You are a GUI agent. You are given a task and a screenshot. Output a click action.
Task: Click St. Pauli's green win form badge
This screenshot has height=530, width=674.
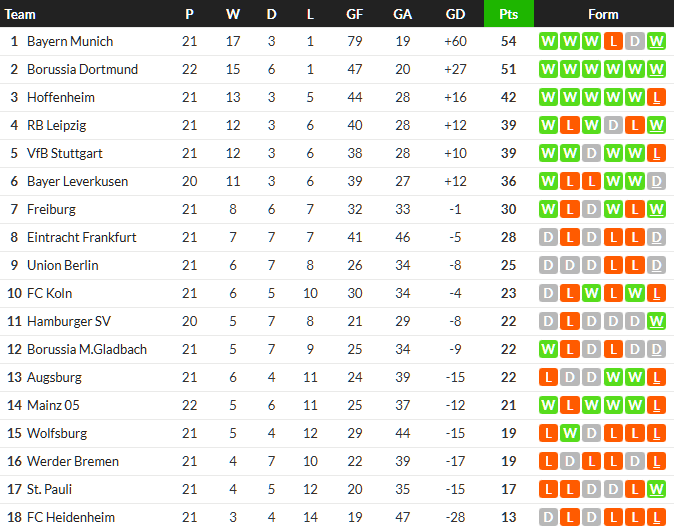pyautogui.click(x=656, y=490)
